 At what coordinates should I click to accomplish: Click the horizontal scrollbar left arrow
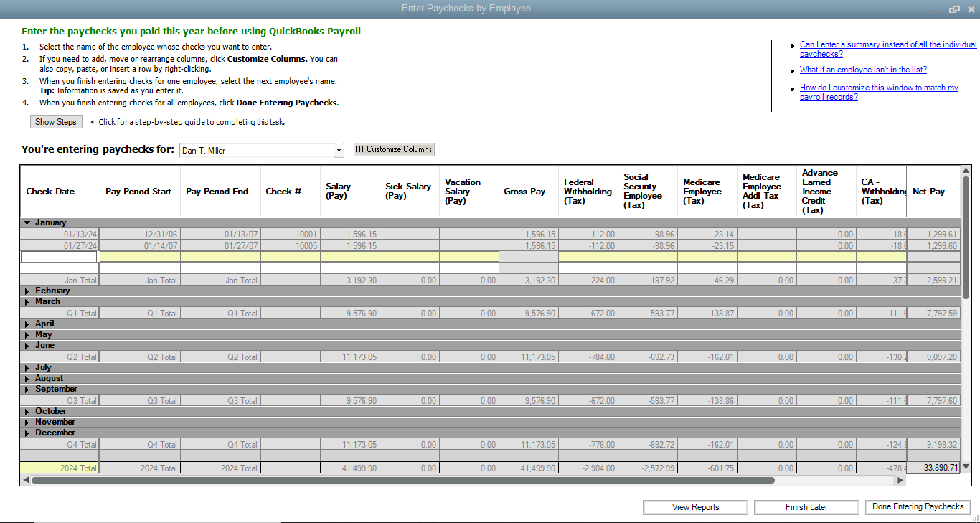(26, 480)
